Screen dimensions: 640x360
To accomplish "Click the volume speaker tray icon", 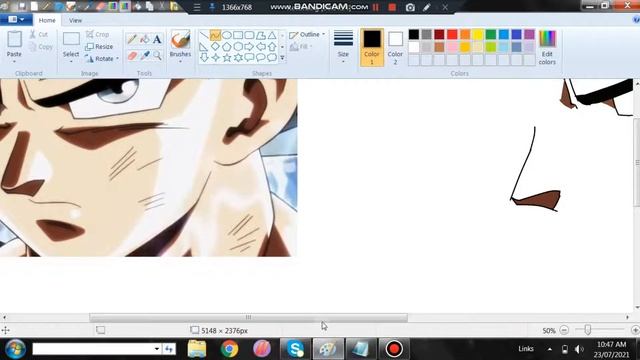I will point(579,349).
